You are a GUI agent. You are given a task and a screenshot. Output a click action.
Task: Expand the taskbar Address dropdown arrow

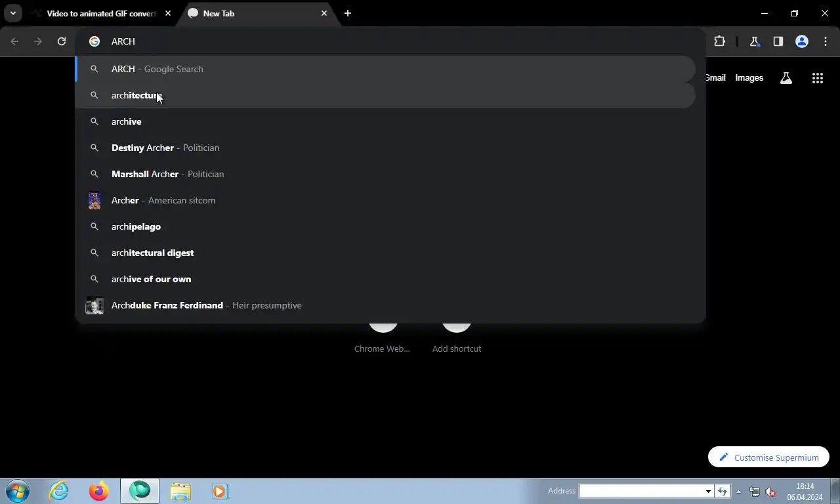point(708,491)
